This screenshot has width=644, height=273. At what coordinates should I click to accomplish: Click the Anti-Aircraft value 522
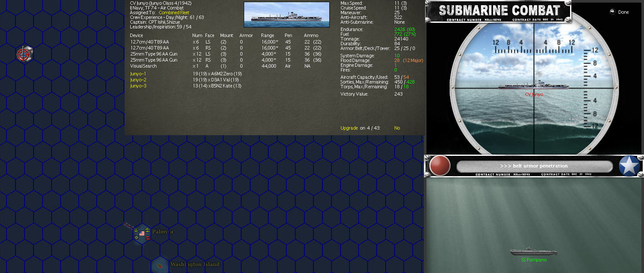tap(398, 17)
